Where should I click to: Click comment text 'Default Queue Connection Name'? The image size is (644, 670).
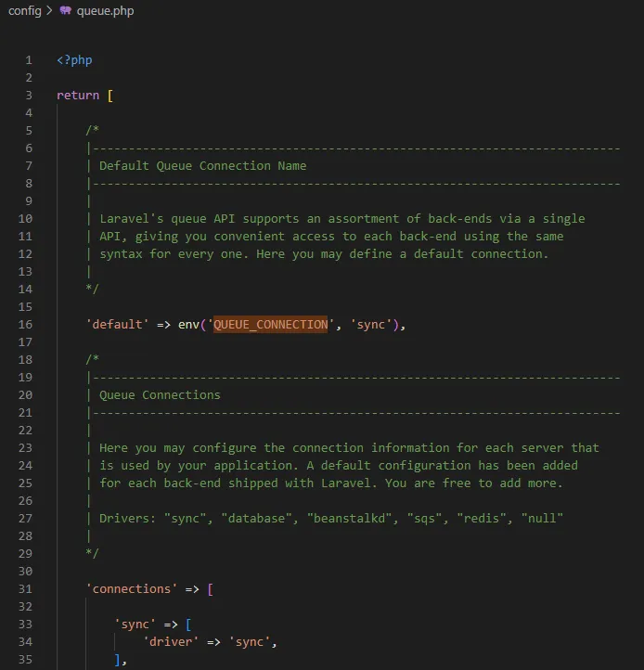click(203, 166)
